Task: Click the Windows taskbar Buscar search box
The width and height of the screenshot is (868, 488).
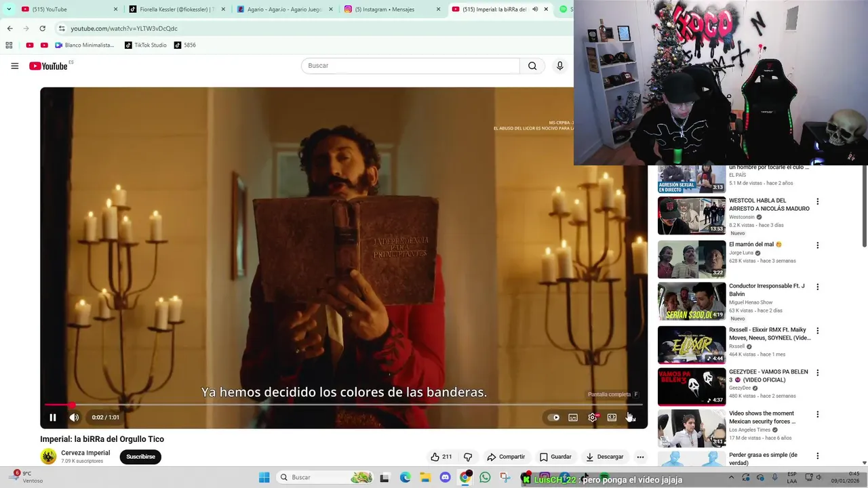Action: [326, 477]
